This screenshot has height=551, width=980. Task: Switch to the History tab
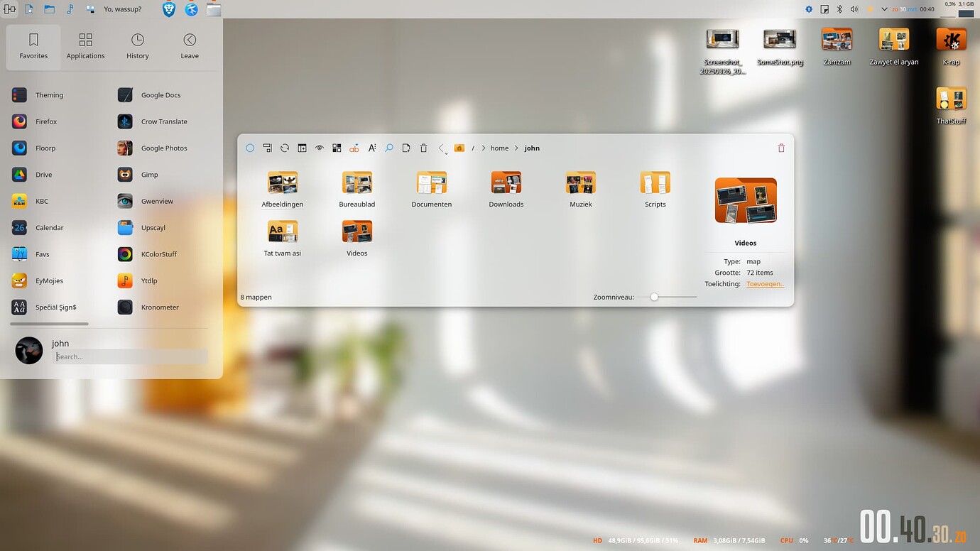[x=138, y=47]
